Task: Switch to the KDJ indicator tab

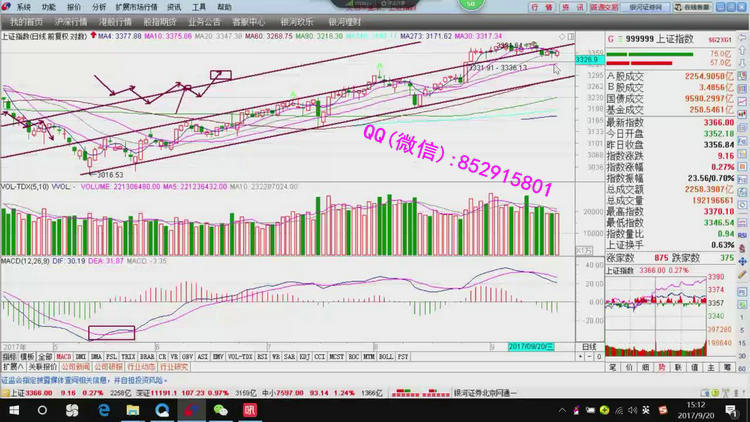Action: (303, 355)
